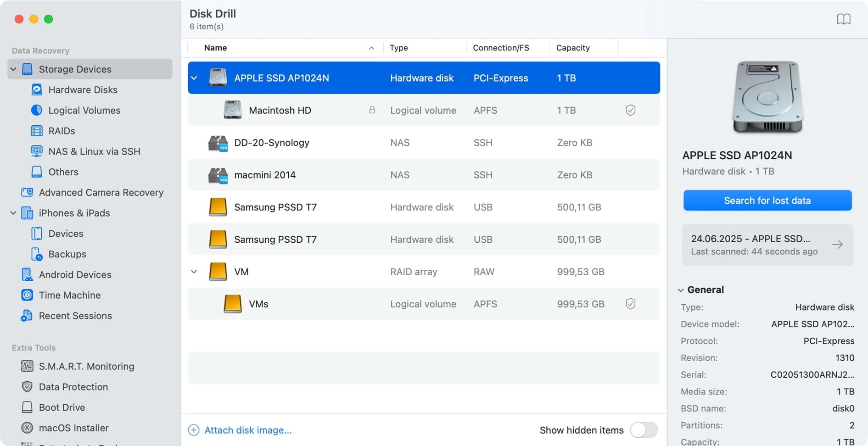Click the Logical Volumes icon
The image size is (868, 446).
coord(37,110)
